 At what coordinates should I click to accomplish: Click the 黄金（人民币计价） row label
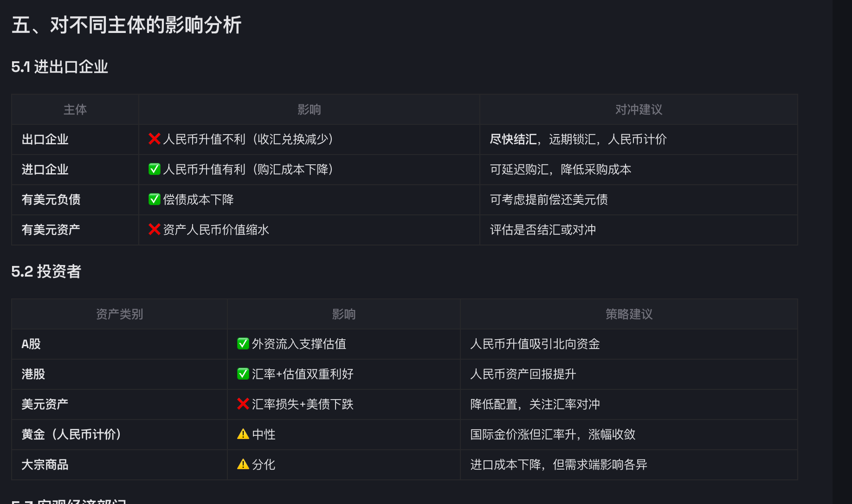(x=71, y=434)
